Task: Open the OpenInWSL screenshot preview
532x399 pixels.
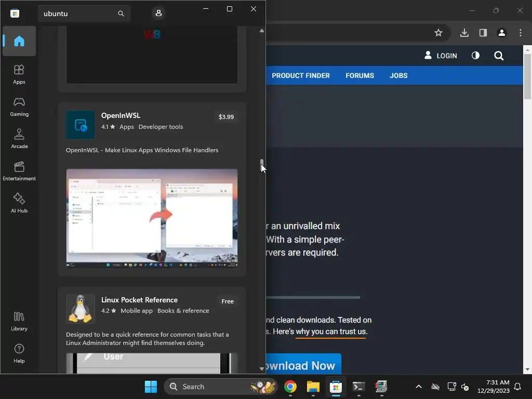Action: point(152,218)
